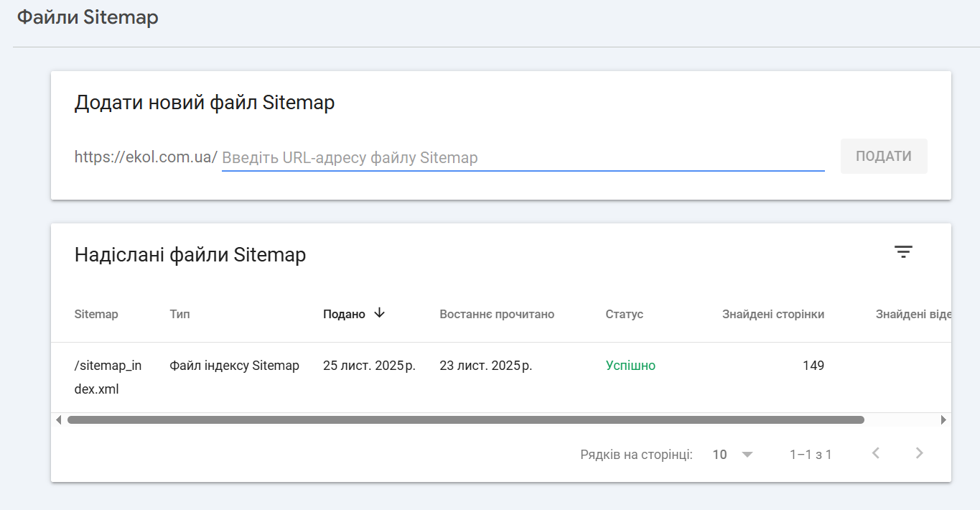
Task: Sort by Sitemap column header
Action: (96, 315)
